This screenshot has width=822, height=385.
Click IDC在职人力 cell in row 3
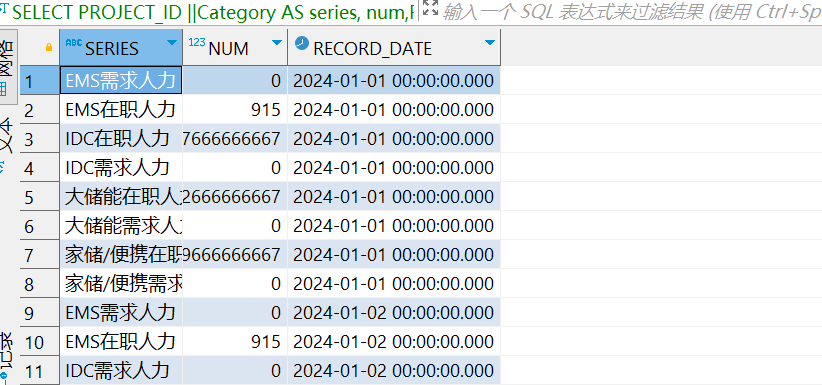pyautogui.click(x=121, y=138)
